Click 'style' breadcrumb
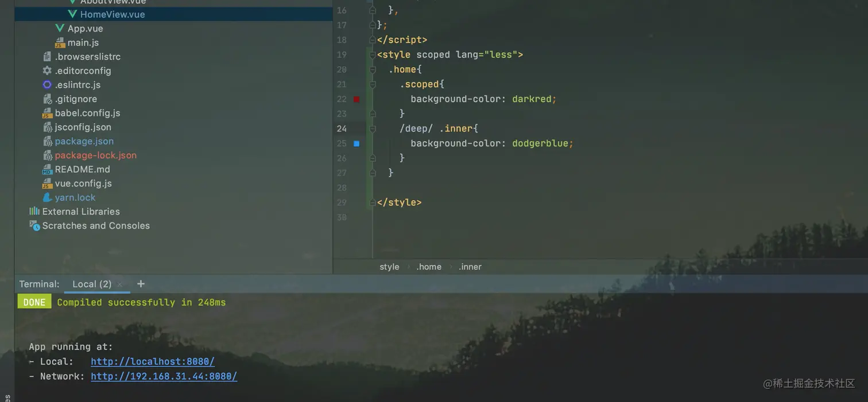This screenshot has width=868, height=402. [389, 267]
